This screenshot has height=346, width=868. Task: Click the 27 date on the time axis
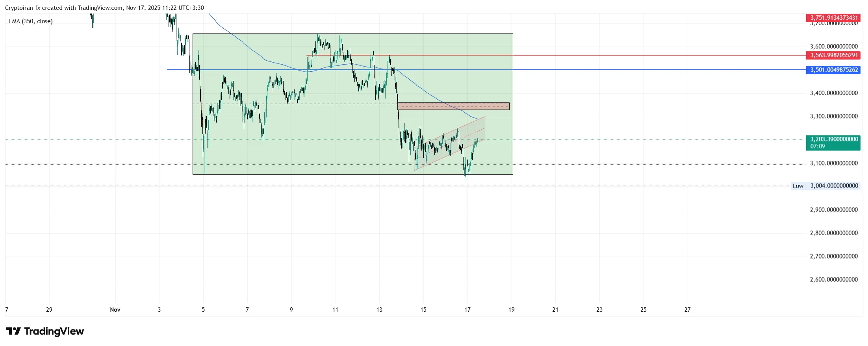click(687, 310)
